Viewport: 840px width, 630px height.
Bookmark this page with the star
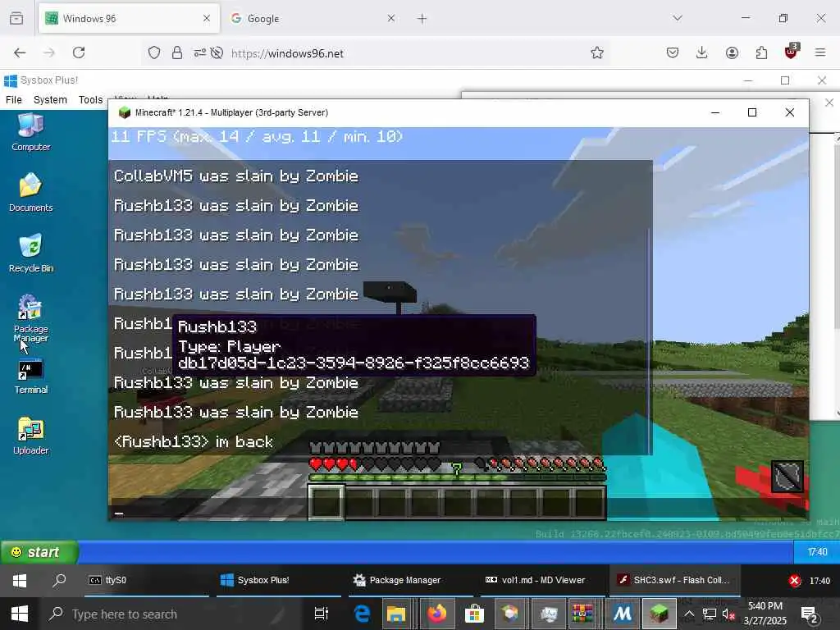(597, 52)
